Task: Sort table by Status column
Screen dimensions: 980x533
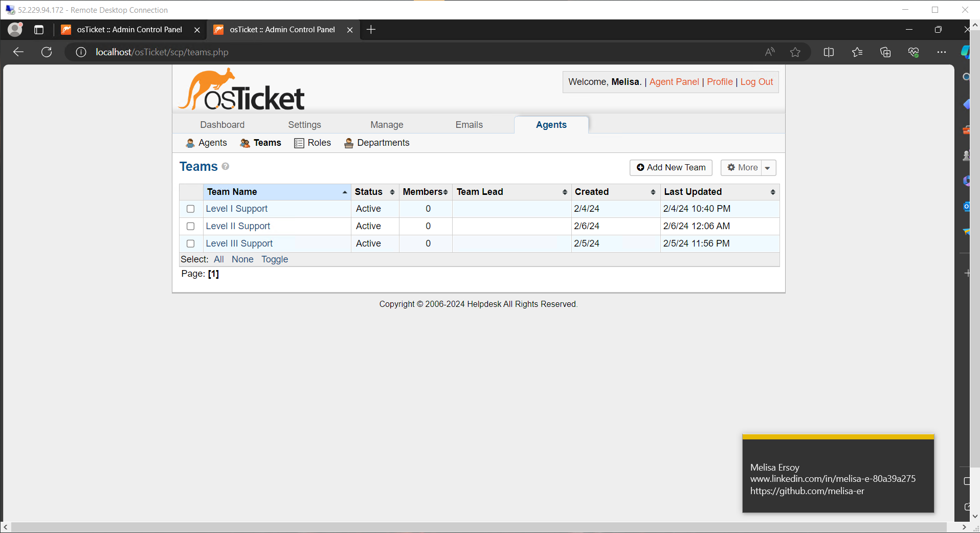Action: tap(375, 192)
